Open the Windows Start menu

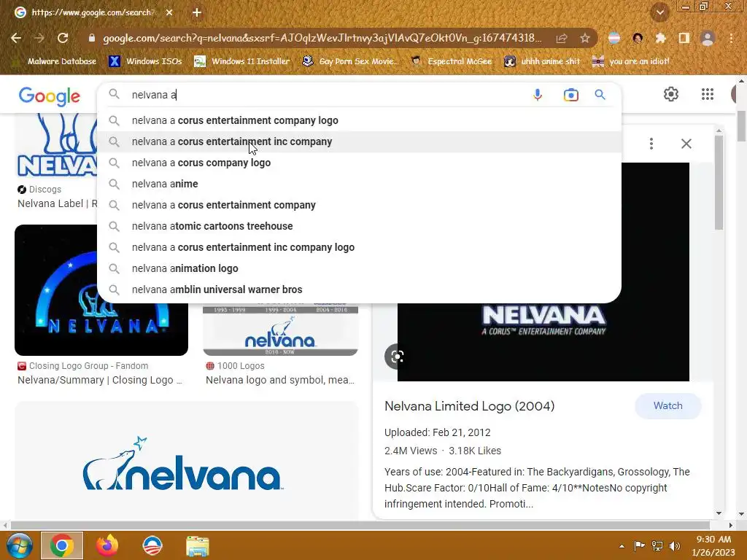tap(18, 545)
